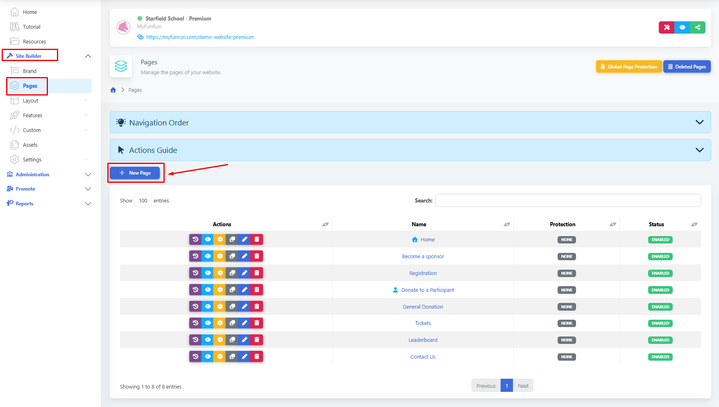719x407 pixels.
Task: Expand the Navigation Order panel
Action: pos(410,123)
